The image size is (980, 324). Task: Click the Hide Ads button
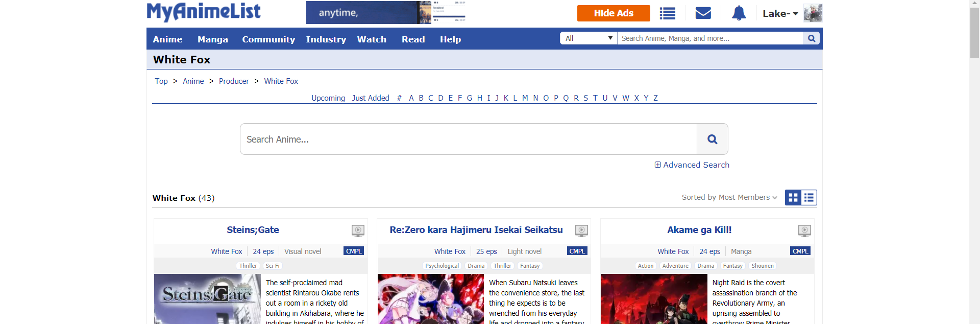pos(613,13)
